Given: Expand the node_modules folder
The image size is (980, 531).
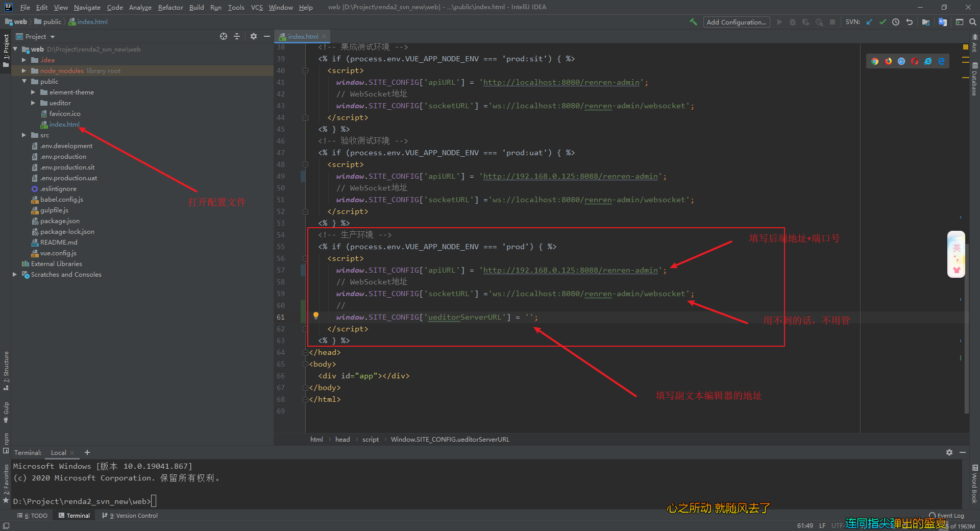Looking at the screenshot, I should (x=24, y=71).
